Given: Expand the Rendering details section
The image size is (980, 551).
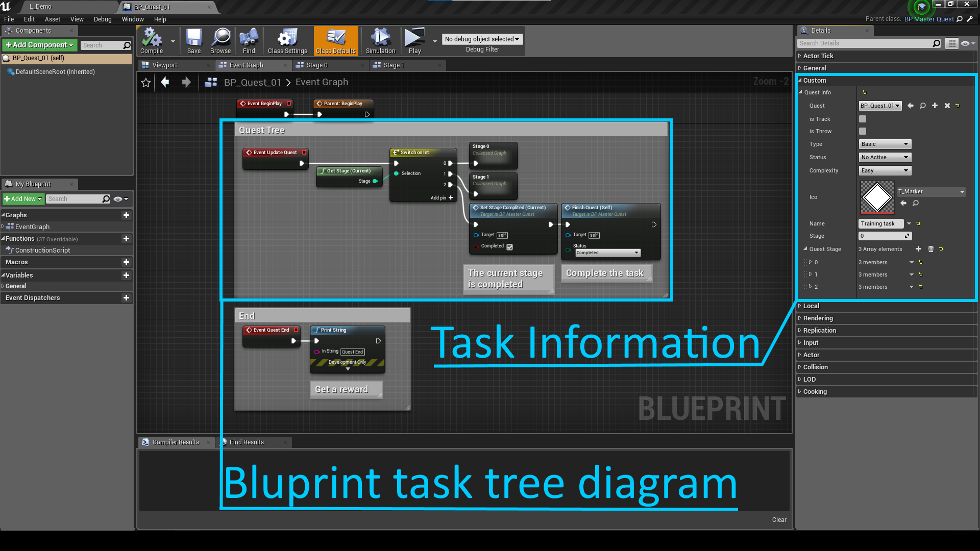Looking at the screenshot, I should 818,318.
